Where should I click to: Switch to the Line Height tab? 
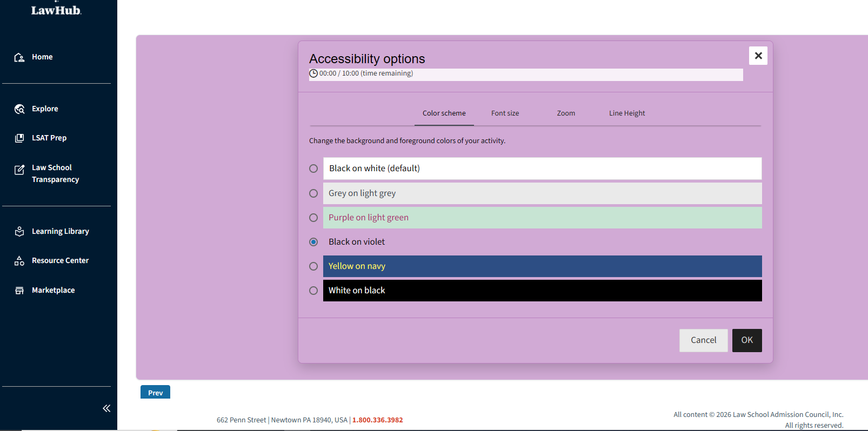click(x=627, y=113)
